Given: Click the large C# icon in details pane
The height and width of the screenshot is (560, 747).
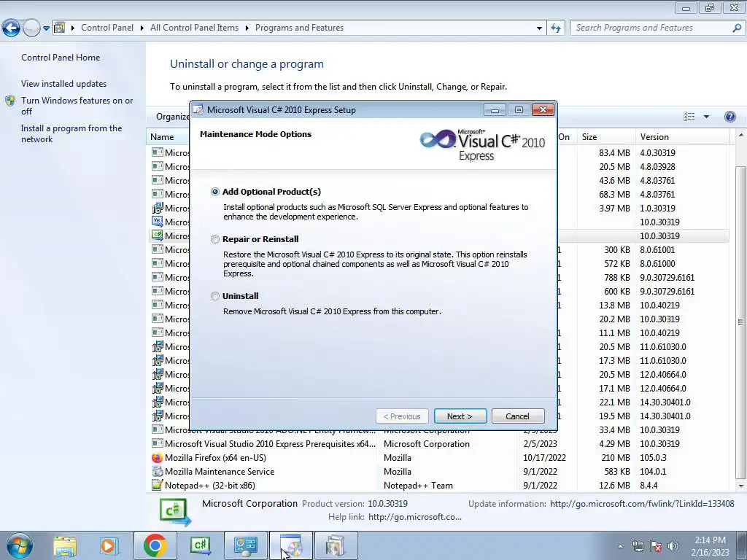Looking at the screenshot, I should (x=175, y=512).
